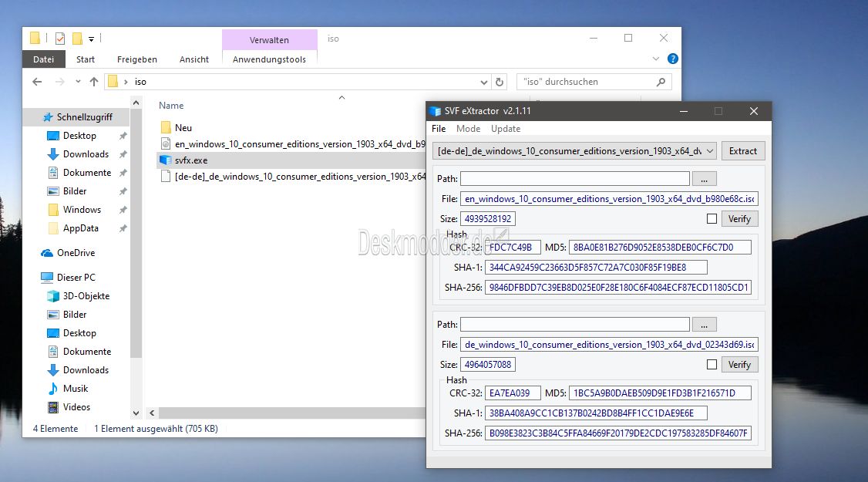Click the new folder icon in title bar
This screenshot has width=868, height=482.
coord(78,39)
